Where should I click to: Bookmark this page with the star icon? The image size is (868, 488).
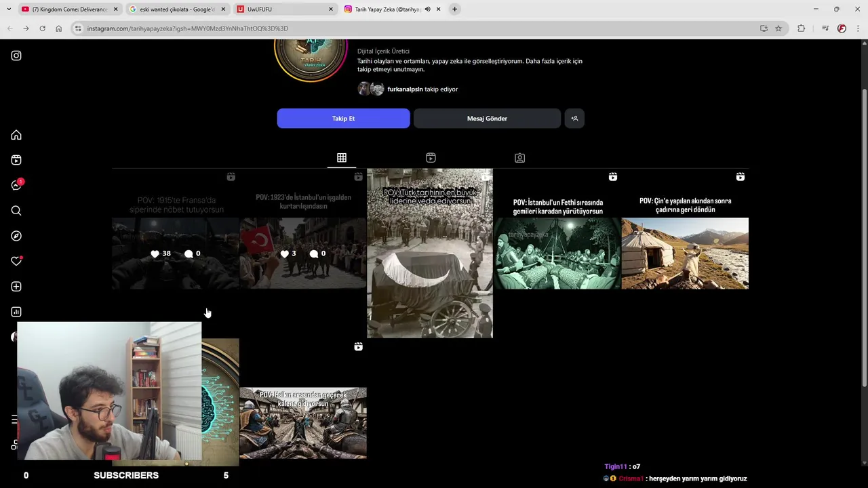[x=778, y=28]
